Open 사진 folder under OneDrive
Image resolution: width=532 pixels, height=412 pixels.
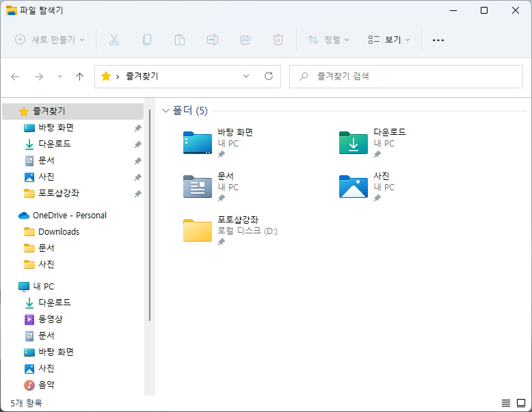(46, 264)
